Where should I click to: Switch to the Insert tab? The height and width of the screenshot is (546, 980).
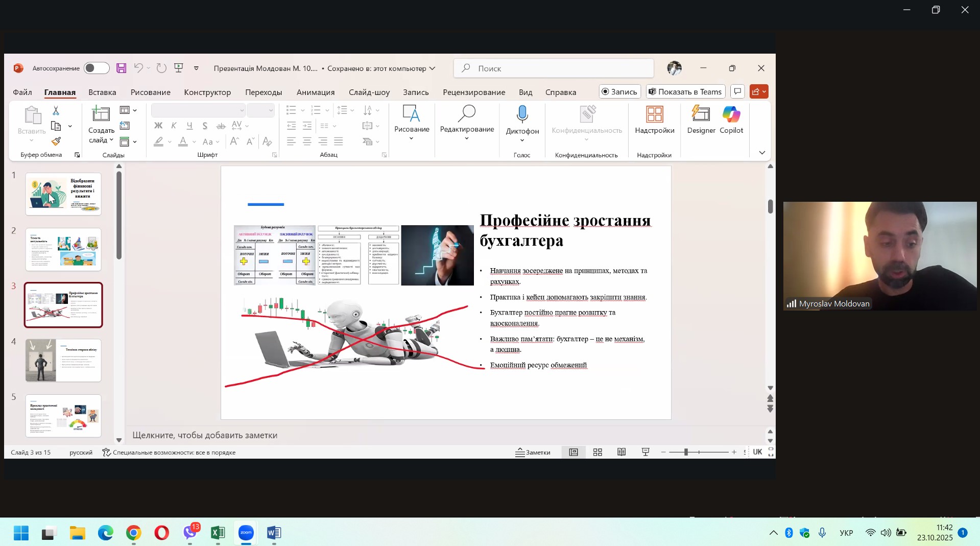[102, 92]
